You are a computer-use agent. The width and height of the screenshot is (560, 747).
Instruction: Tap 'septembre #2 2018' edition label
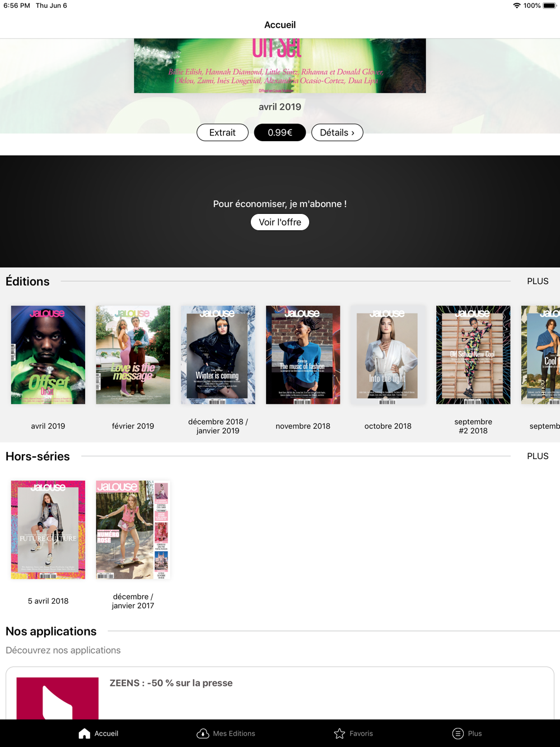tap(473, 426)
